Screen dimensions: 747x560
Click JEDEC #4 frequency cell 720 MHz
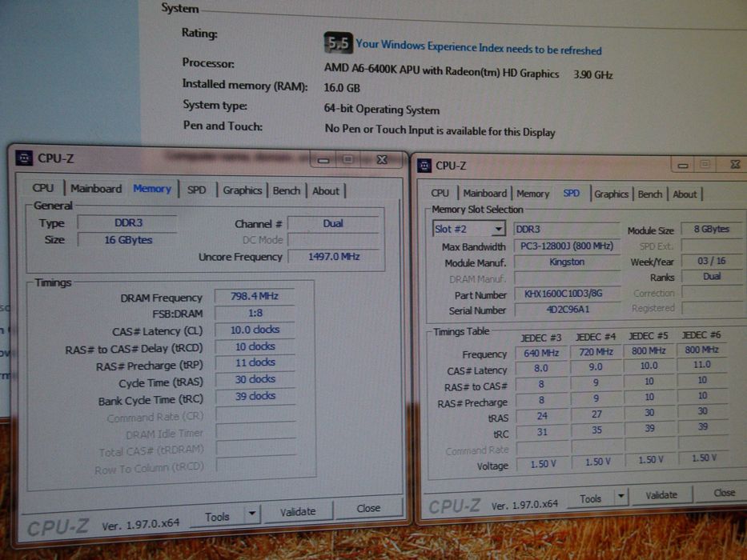click(596, 352)
